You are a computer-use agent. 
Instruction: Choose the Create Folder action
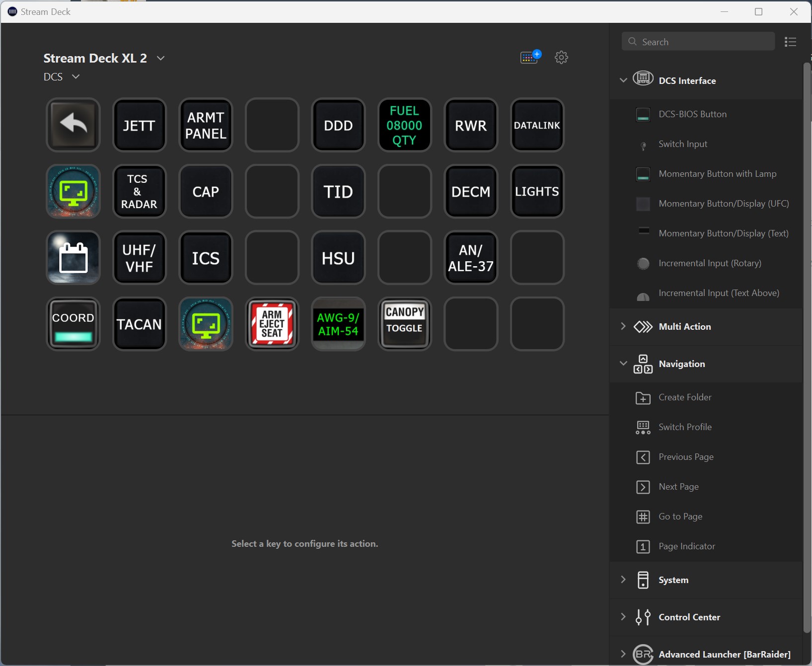click(685, 397)
